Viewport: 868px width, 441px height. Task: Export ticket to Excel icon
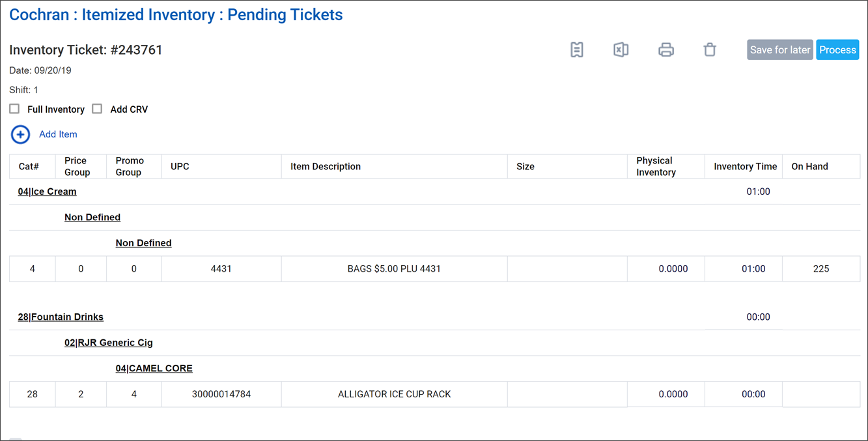[x=621, y=50]
